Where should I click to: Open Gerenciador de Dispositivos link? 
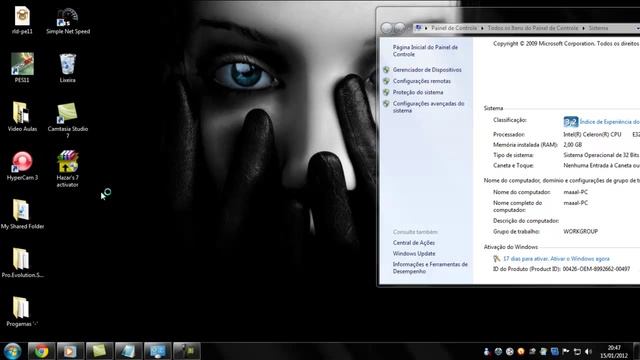point(427,70)
